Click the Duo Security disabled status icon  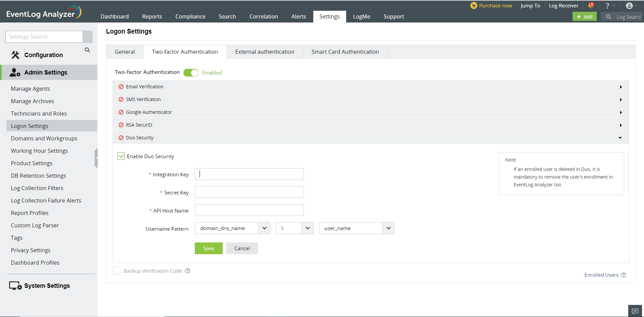pyautogui.click(x=121, y=138)
